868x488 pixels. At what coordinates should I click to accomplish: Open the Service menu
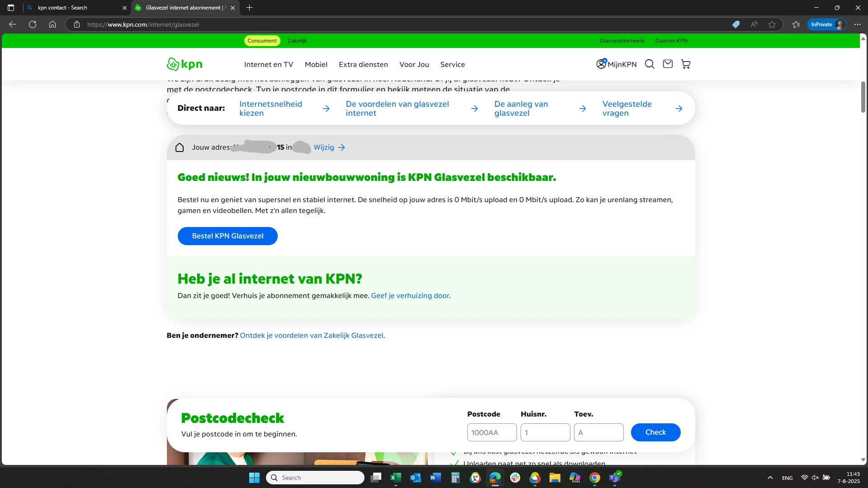coord(452,65)
